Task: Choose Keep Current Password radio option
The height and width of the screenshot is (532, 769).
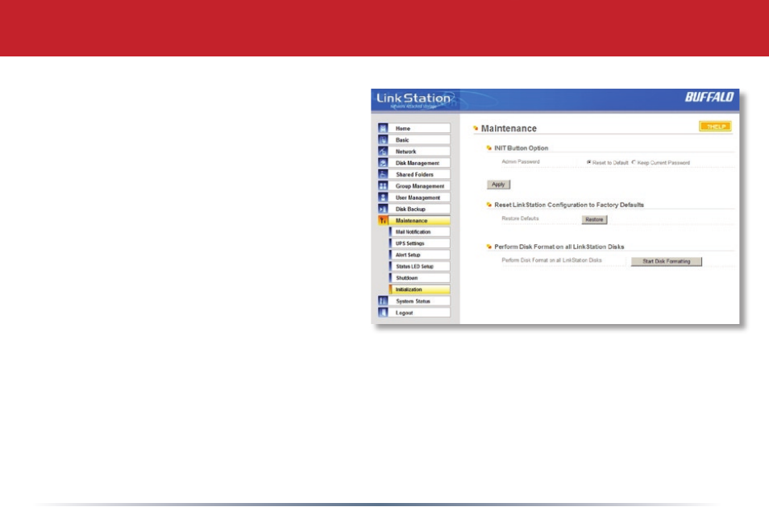Action: 634,162
